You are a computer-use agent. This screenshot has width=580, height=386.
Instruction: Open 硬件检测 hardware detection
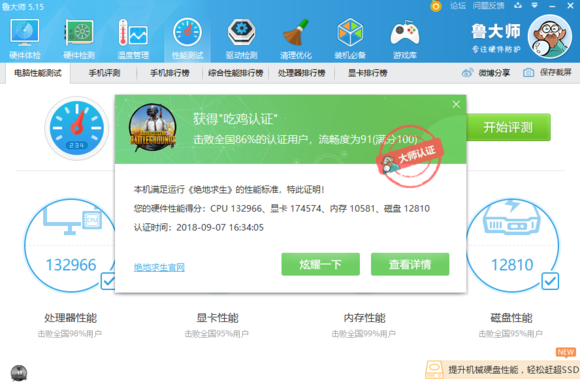point(79,38)
